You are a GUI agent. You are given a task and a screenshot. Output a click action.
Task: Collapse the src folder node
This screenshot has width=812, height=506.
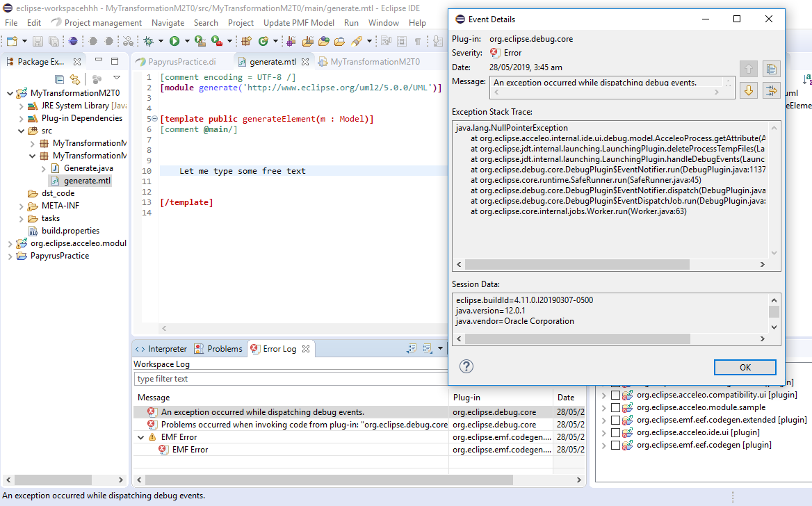point(22,131)
